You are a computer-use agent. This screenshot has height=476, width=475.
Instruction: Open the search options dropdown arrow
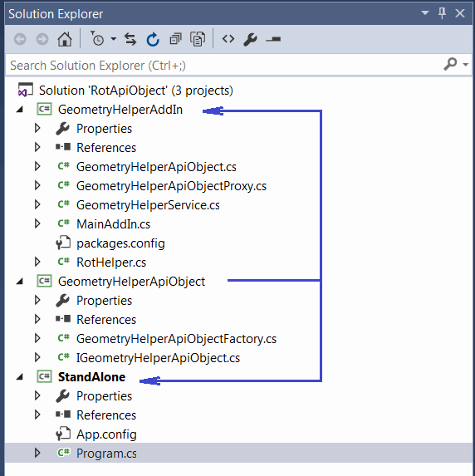tap(465, 64)
